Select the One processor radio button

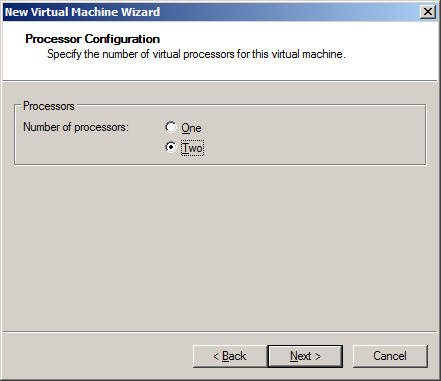click(x=171, y=127)
